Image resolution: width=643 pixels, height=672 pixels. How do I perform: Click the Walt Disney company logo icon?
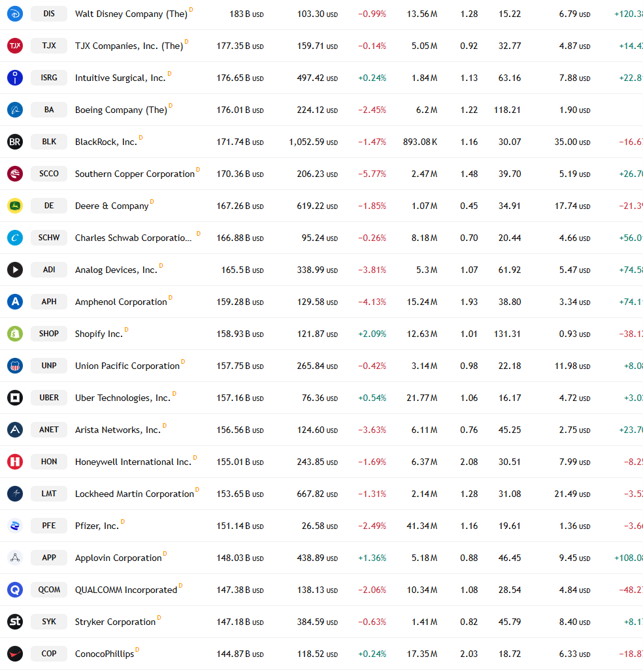15,14
